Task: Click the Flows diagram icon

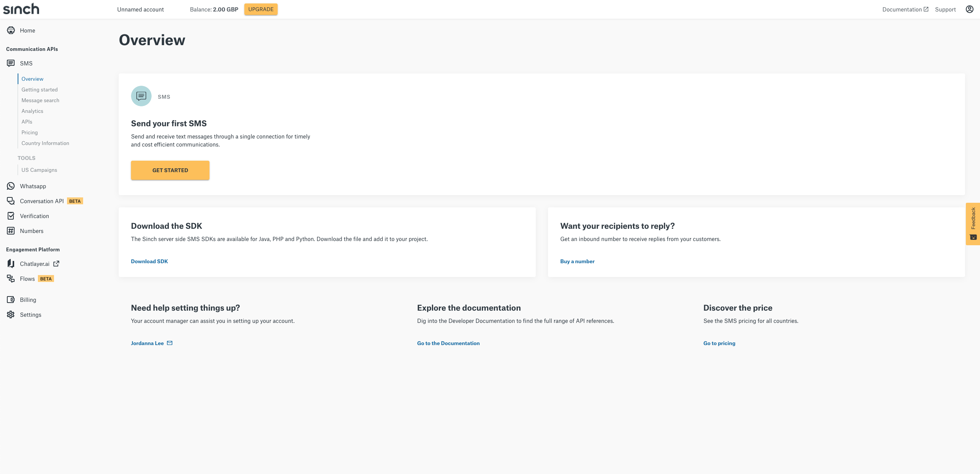Action: tap(11, 279)
